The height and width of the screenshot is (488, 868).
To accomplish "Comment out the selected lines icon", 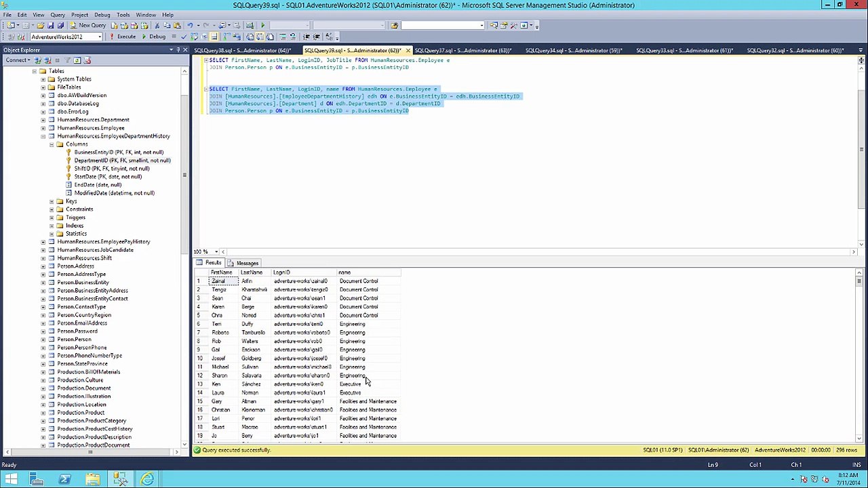I will 283,37.
